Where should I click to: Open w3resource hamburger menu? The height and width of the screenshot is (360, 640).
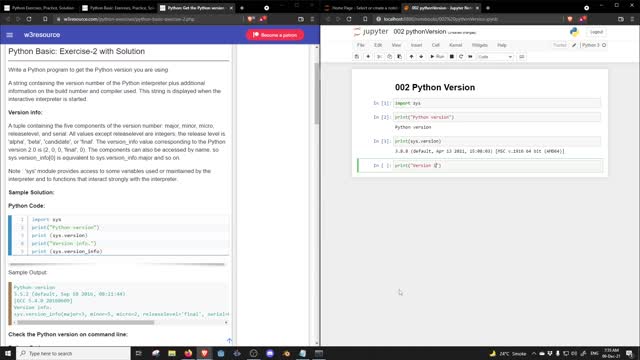point(9,35)
